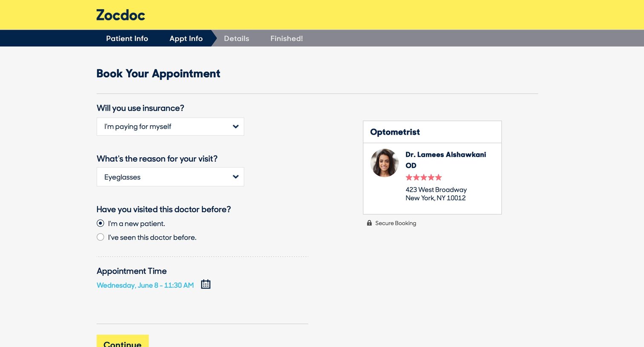
Task: Open the reason for visit dropdown
Action: (170, 177)
